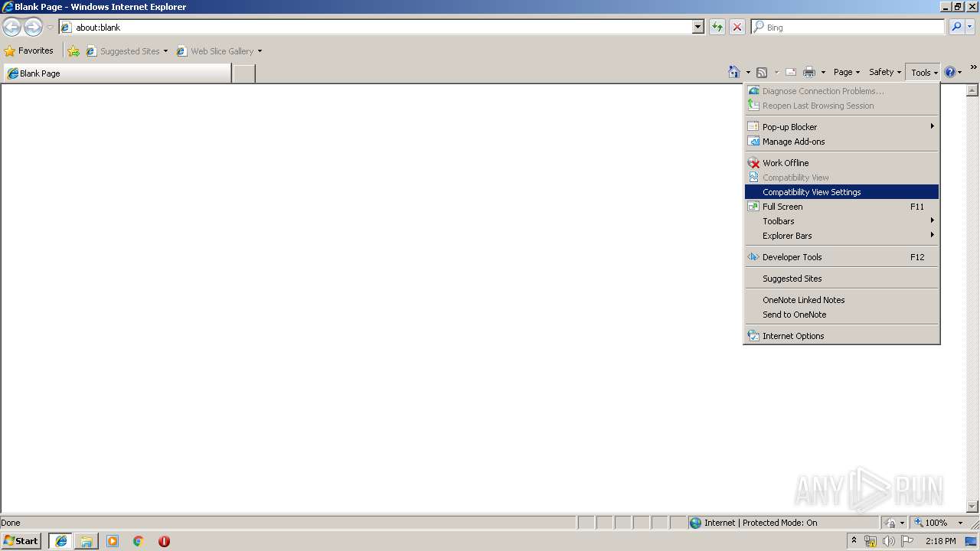Click the red Opera-style taskbar icon
Image resolution: width=980 pixels, height=551 pixels.
164,541
